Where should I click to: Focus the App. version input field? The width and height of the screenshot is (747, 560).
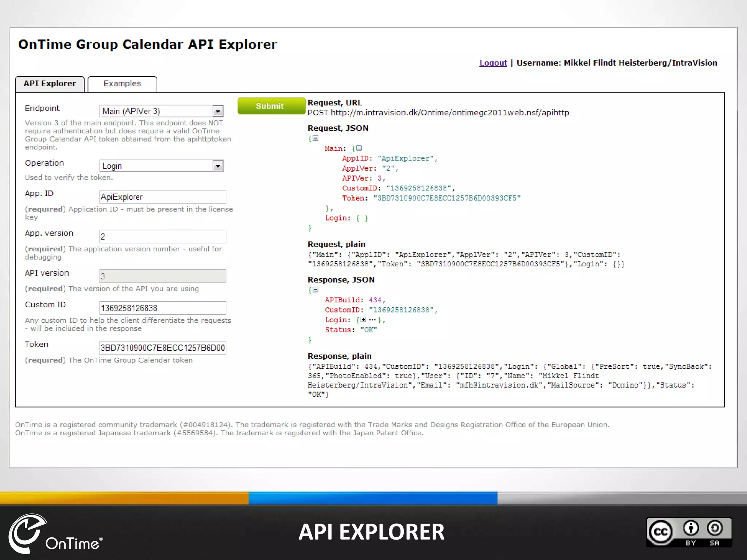163,237
